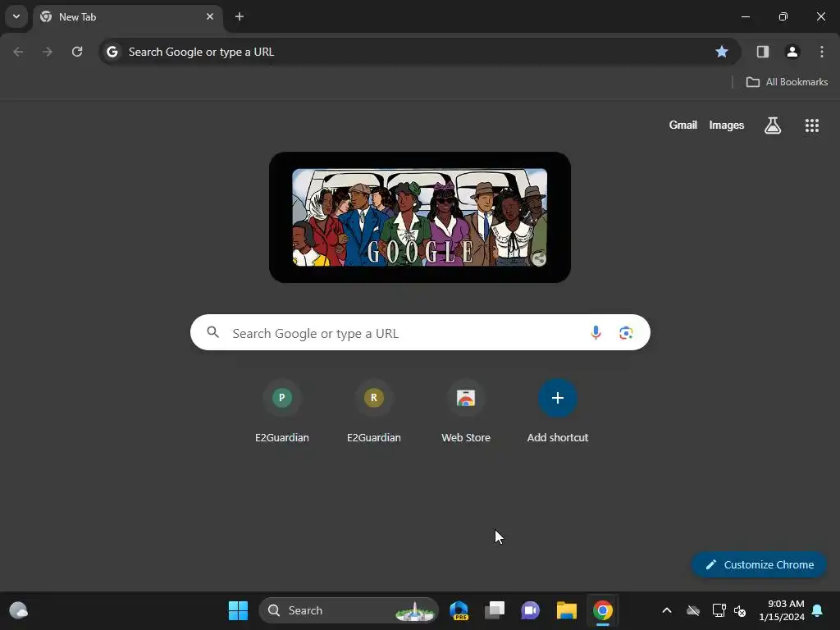The height and width of the screenshot is (630, 840).
Task: Click the share icon on the doodle
Action: tap(539, 258)
